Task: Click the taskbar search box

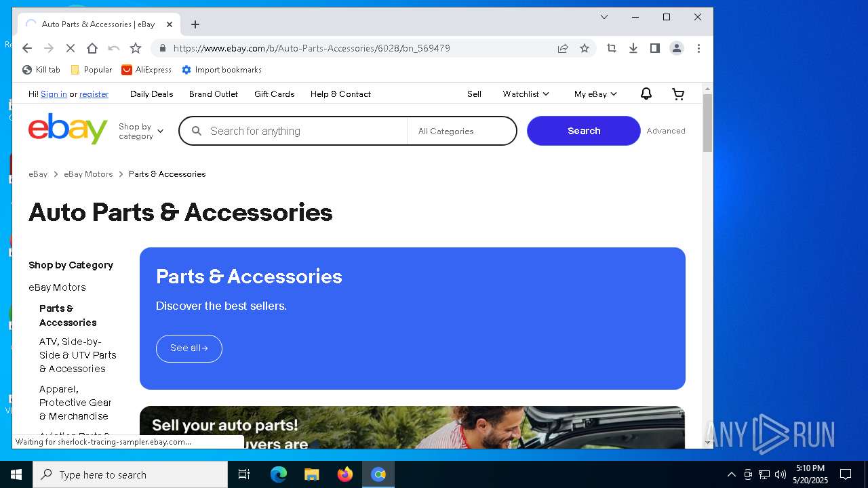Action: tap(130, 474)
